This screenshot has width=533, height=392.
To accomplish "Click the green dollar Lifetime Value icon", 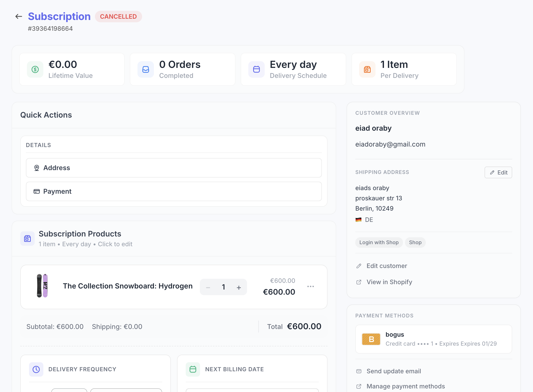I will tap(35, 69).
